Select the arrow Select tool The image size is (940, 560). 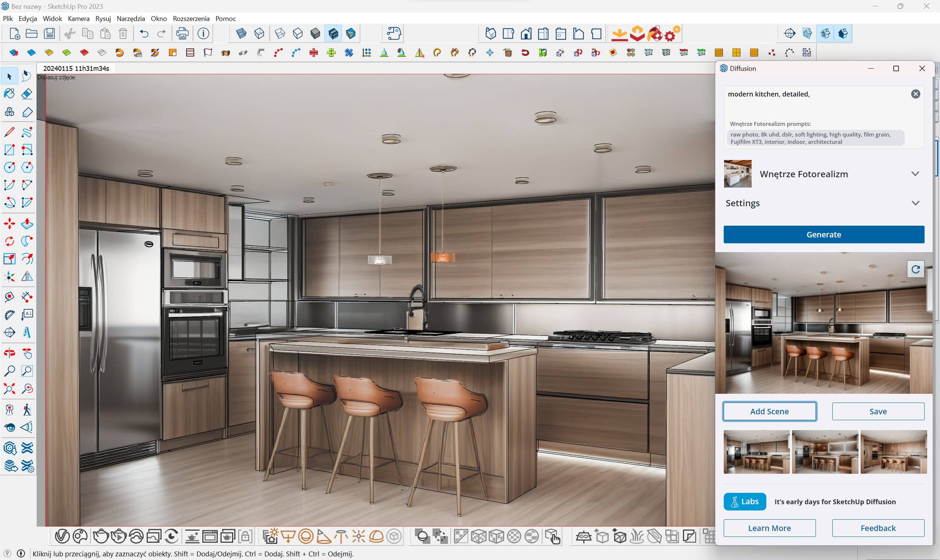10,77
